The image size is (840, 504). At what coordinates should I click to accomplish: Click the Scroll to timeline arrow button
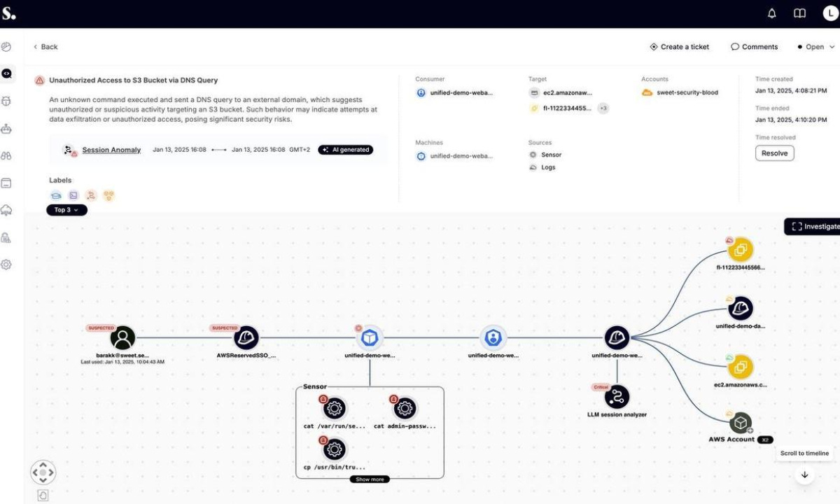click(x=804, y=475)
